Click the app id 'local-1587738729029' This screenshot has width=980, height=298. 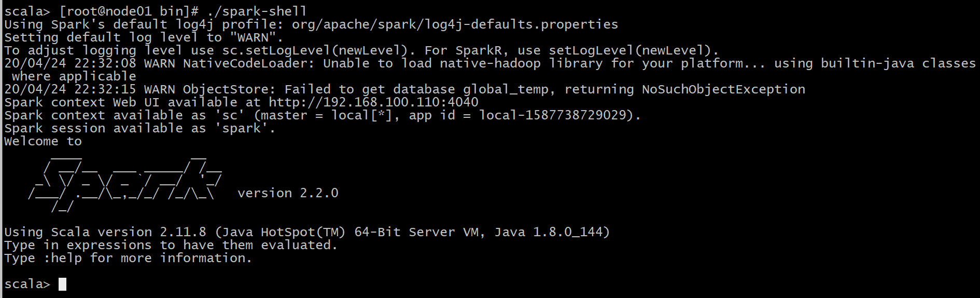[552, 115]
